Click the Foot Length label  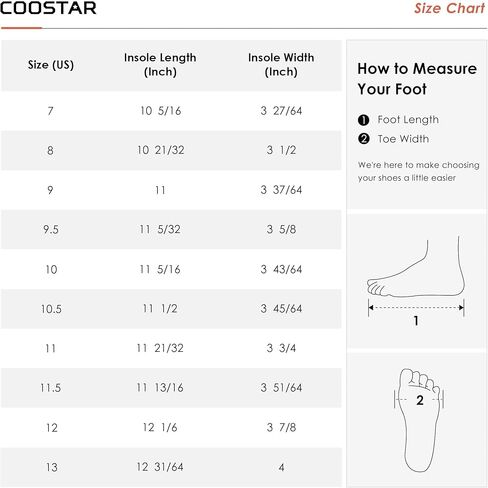pos(408,120)
